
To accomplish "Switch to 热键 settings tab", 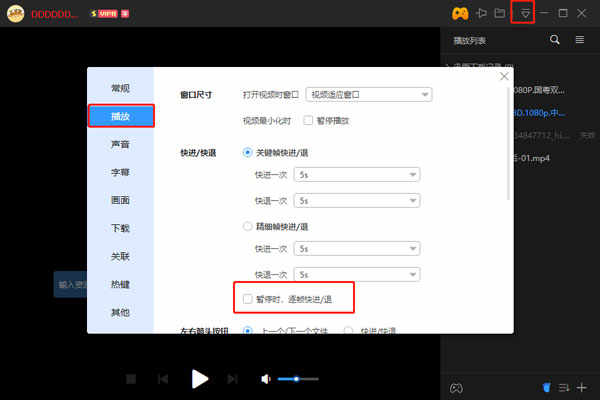I will coord(121,284).
